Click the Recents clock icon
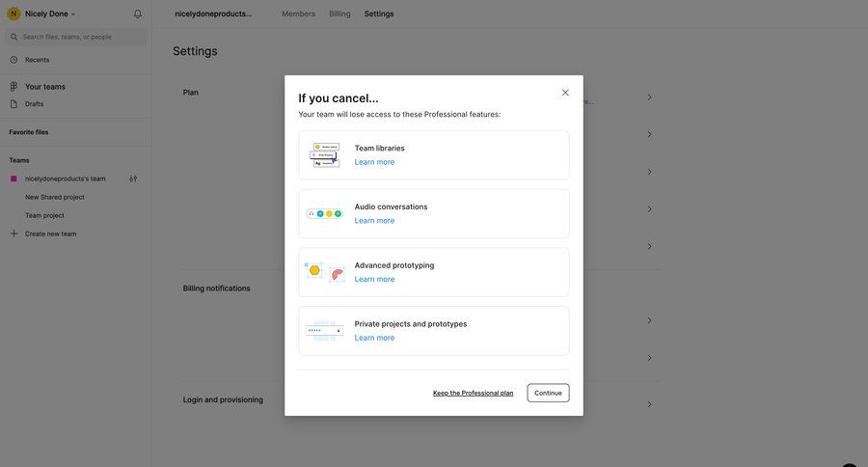868x467 pixels. click(x=14, y=60)
